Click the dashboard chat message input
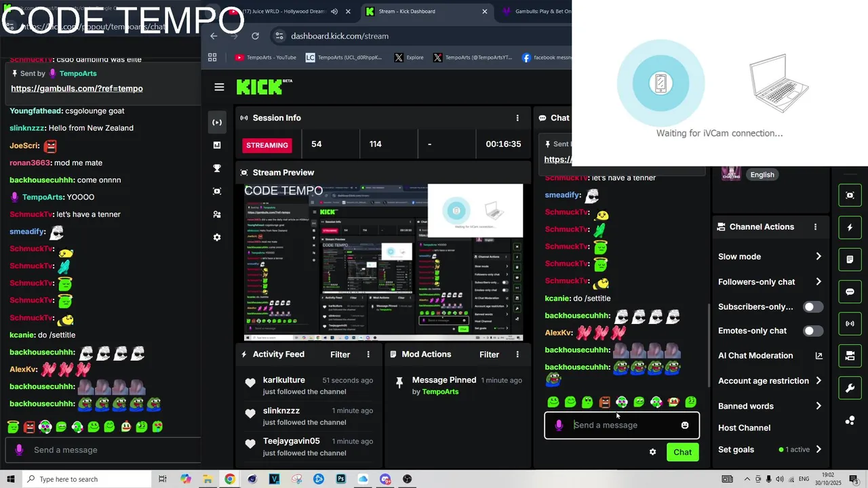Screen dimensions: 868x488 click(622, 425)
